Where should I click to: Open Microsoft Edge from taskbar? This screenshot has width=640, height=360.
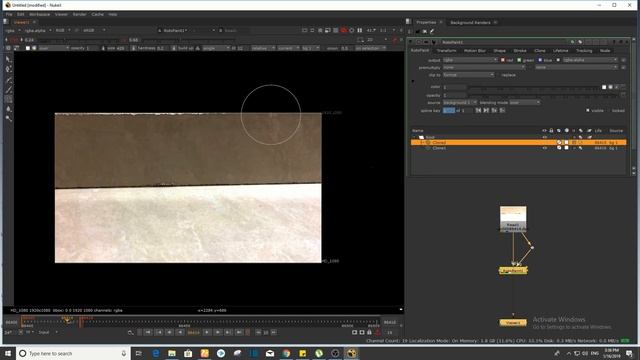[x=156, y=353]
